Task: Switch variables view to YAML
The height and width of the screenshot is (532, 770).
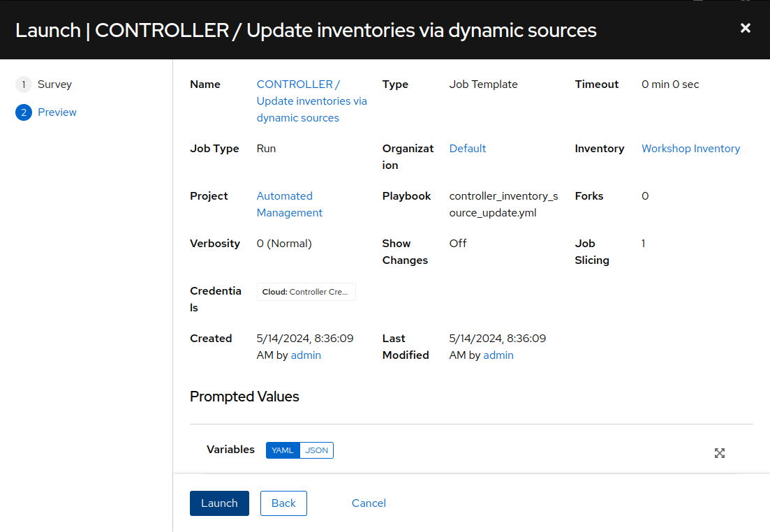Action: click(282, 450)
